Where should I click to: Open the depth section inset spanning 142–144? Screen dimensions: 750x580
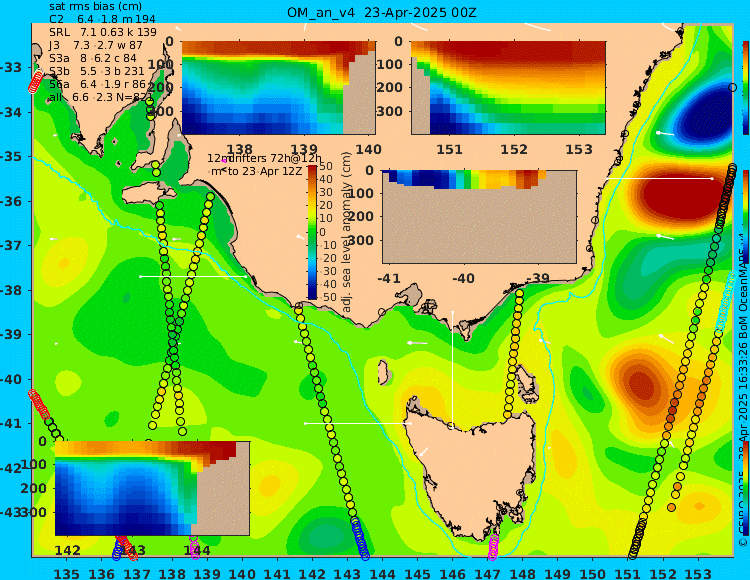pyautogui.click(x=152, y=488)
